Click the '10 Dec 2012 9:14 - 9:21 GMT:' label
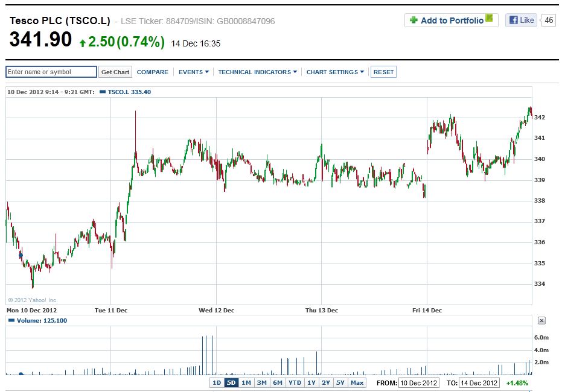The width and height of the screenshot is (562, 392). 51,92
